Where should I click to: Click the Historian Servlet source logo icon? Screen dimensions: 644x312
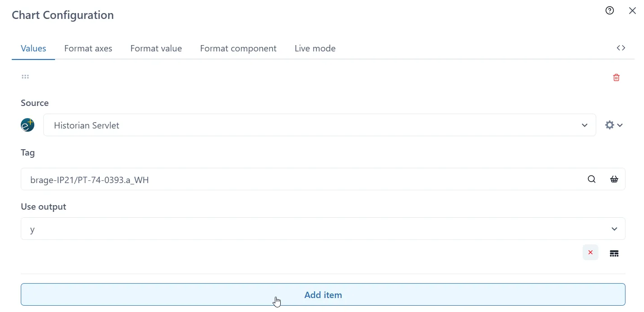[28, 125]
